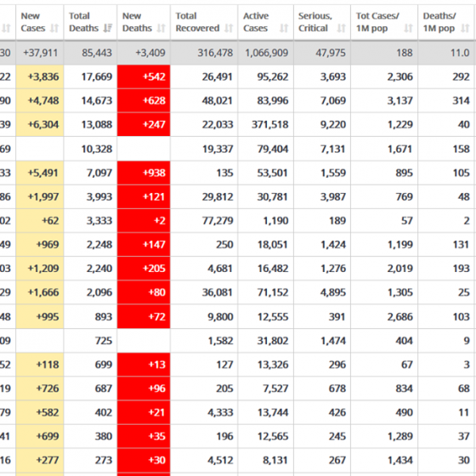Image resolution: width=476 pixels, height=476 pixels.
Task: Select the red +938 new deaths cell
Action: coord(144,173)
